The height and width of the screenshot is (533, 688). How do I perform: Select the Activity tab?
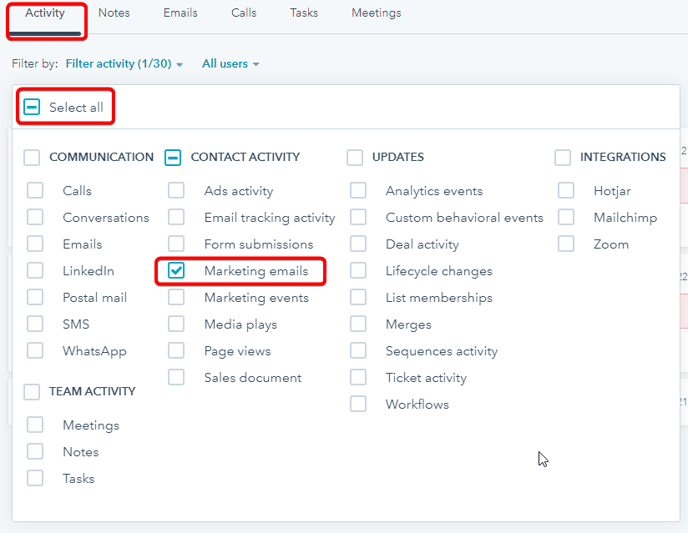tap(45, 13)
